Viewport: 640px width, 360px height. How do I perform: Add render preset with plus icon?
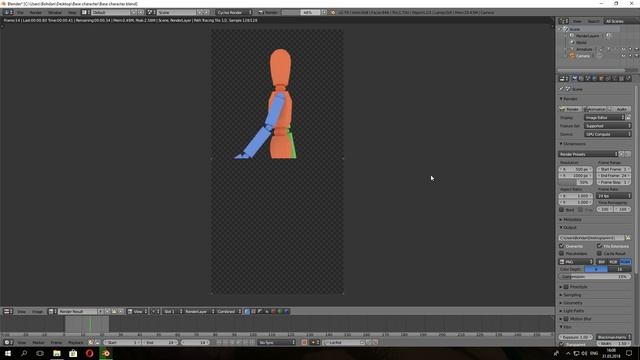click(622, 154)
